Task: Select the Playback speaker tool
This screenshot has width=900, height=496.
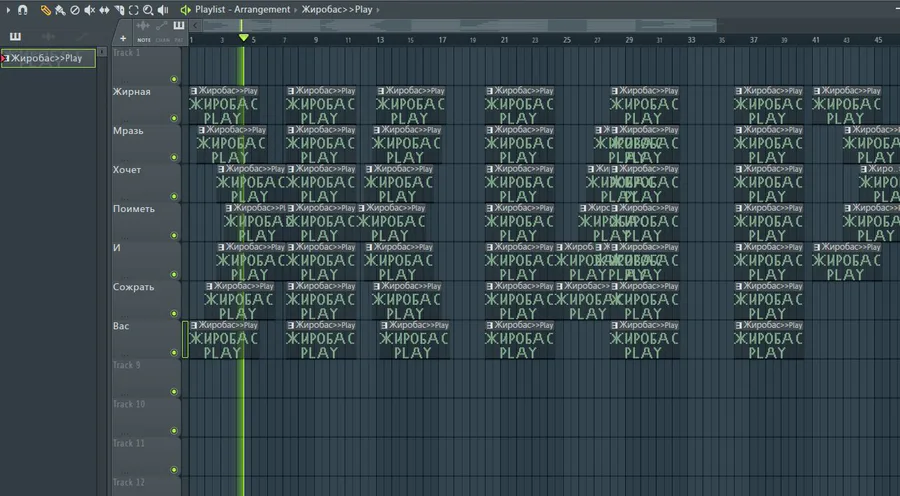Action: click(163, 10)
